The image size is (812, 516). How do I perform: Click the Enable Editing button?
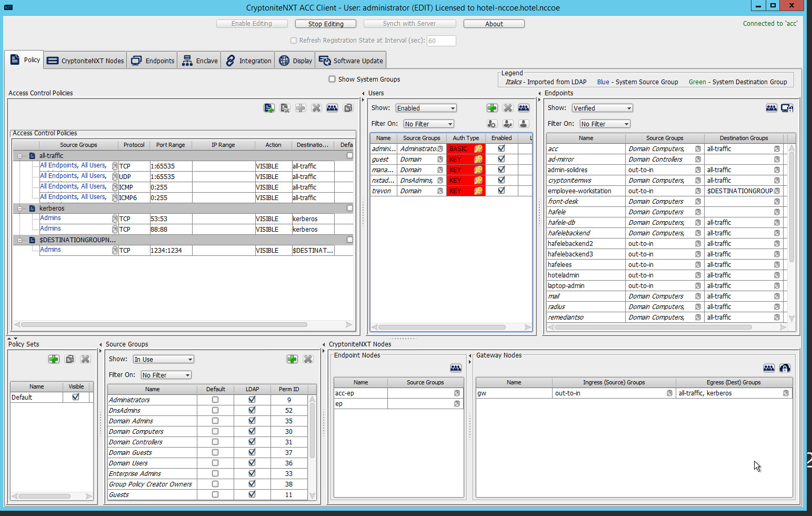252,24
